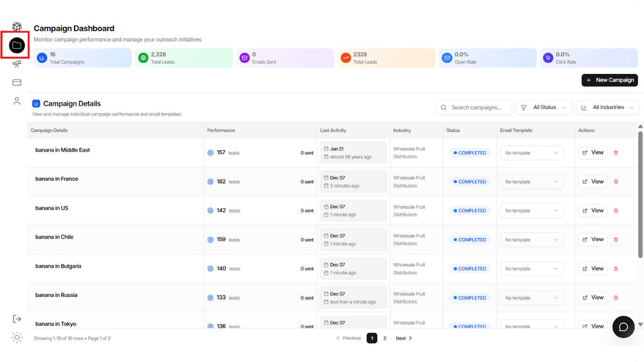Open email template dropdown for banana in Chile
The height and width of the screenshot is (362, 644).
[531, 240]
